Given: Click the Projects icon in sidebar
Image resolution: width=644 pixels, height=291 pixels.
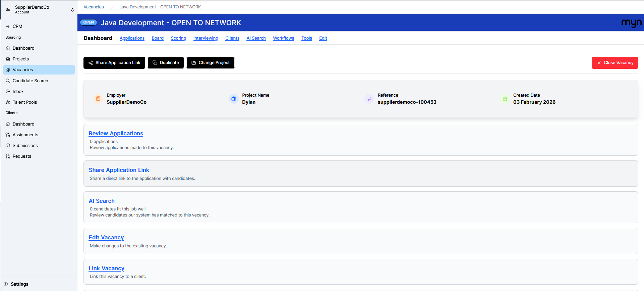Looking at the screenshot, I should tap(8, 59).
